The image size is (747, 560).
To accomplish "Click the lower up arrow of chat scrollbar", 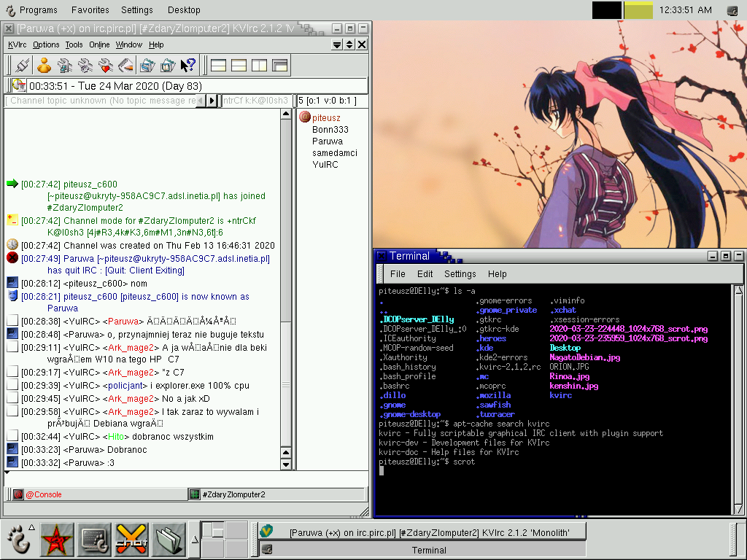I will point(286,452).
